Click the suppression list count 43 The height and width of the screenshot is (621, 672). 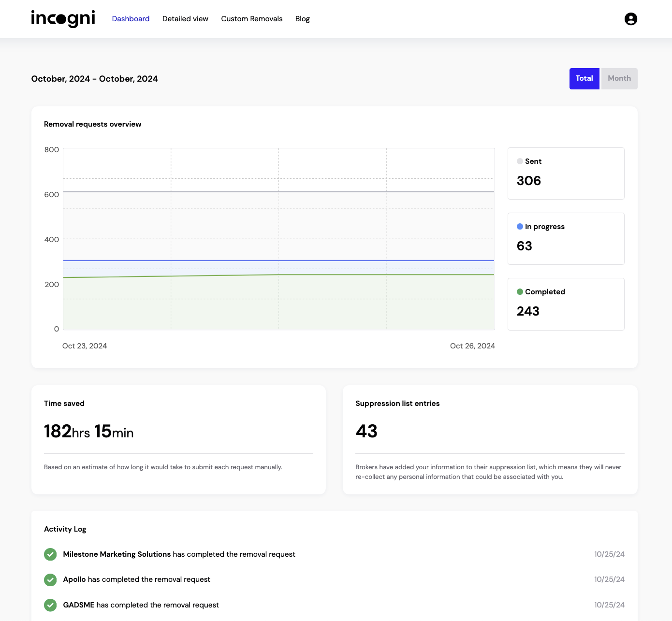click(366, 431)
